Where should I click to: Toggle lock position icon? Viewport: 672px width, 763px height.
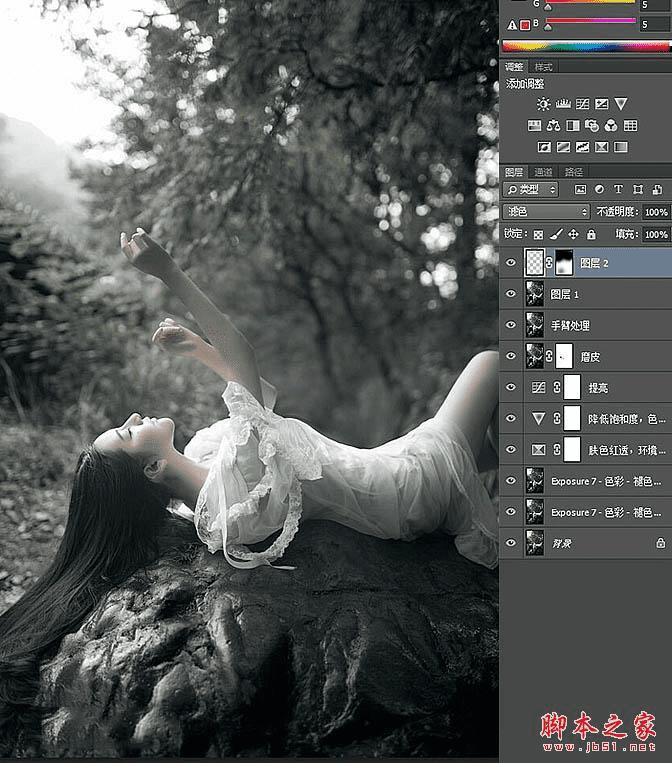coord(573,234)
